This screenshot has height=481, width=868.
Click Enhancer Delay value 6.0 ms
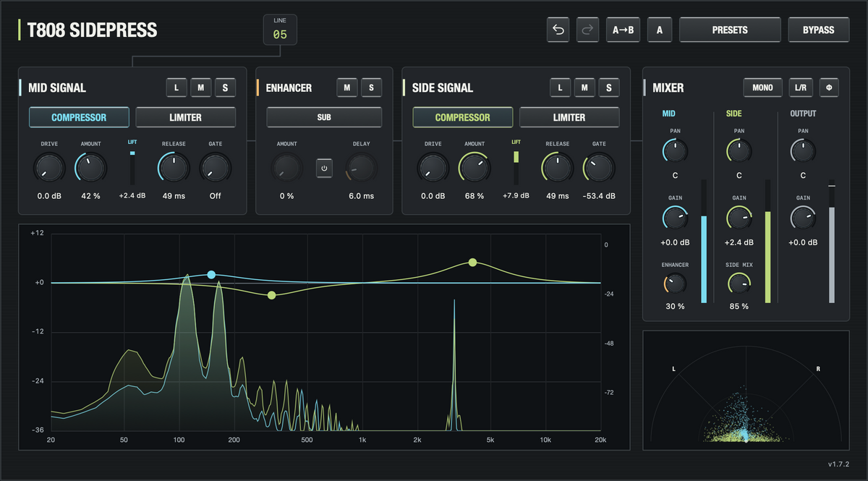362,196
